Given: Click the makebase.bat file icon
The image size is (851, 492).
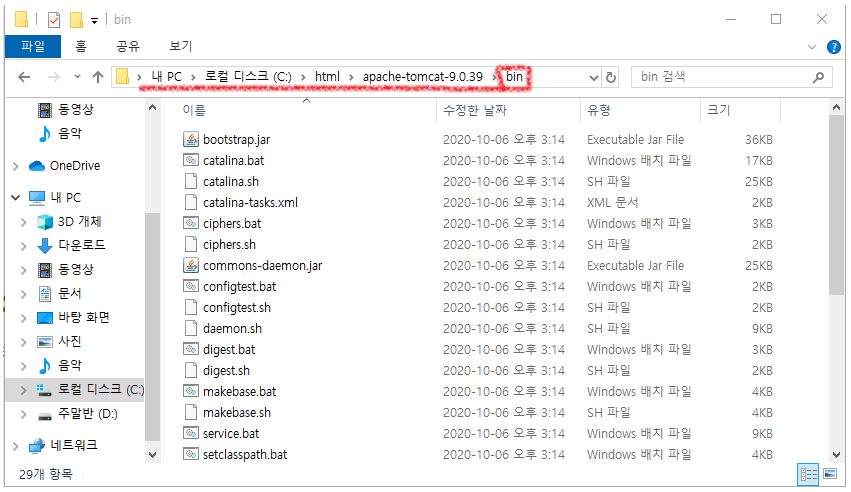Looking at the screenshot, I should [190, 391].
